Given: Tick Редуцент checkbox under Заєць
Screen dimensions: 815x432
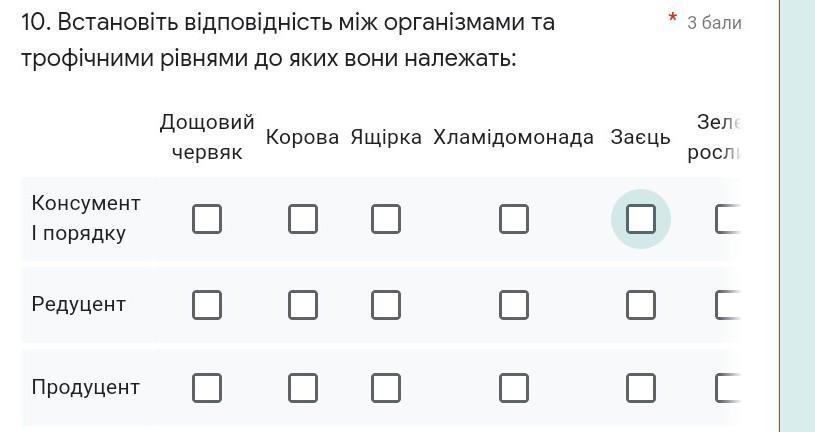Looking at the screenshot, I should 641,304.
